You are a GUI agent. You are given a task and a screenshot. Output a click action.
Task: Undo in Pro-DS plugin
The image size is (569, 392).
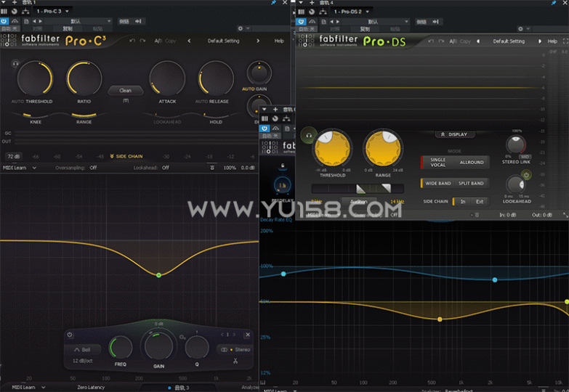pyautogui.click(x=430, y=41)
